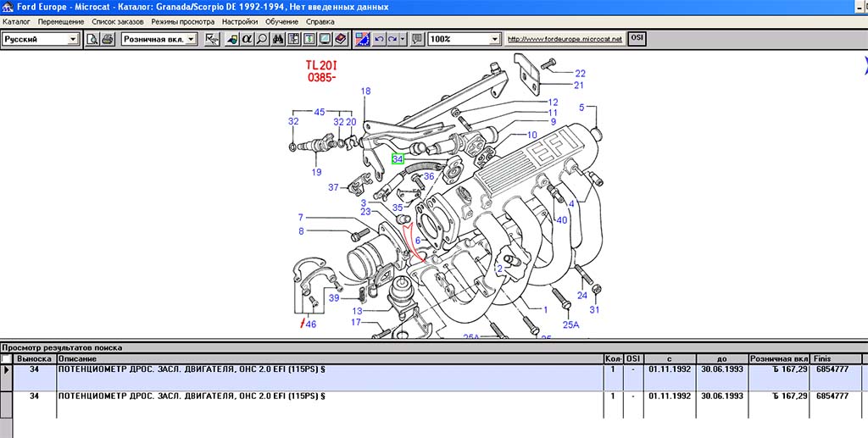Image resolution: width=868 pixels, height=438 pixels.
Task: Click callout number 22 in diagram
Action: pos(580,74)
